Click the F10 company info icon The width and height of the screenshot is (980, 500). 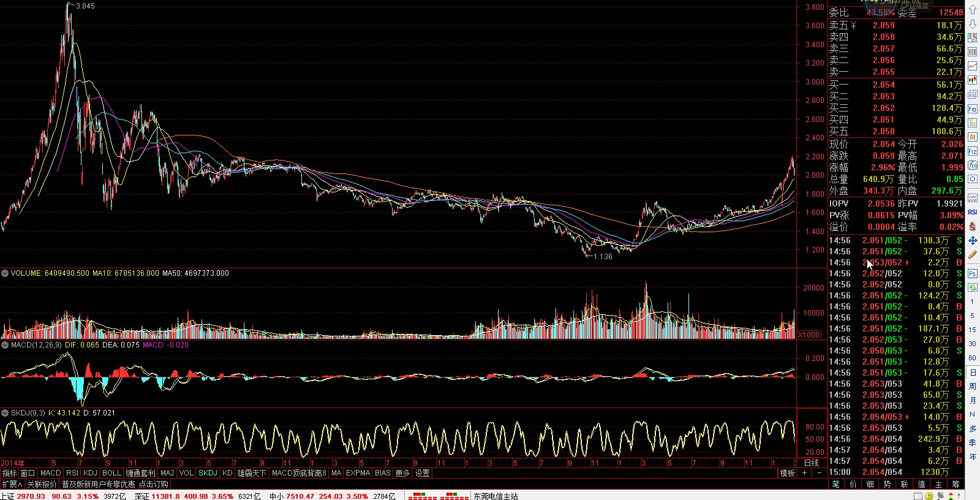(972, 108)
